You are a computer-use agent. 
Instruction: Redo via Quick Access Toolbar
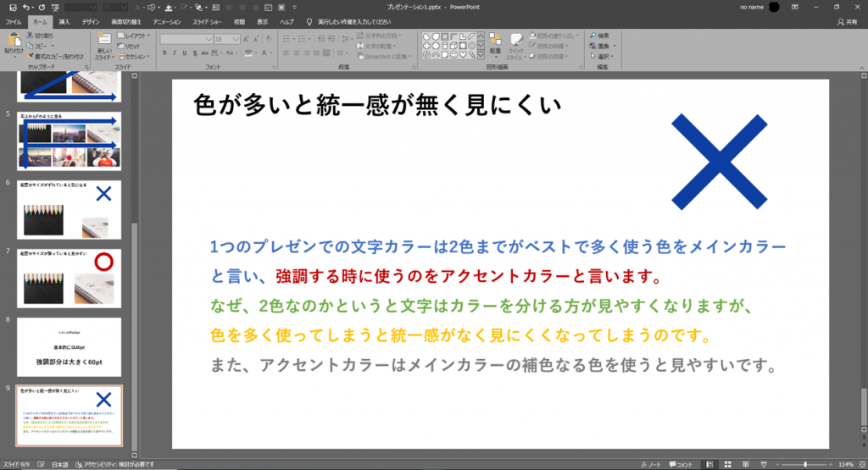coord(42,7)
